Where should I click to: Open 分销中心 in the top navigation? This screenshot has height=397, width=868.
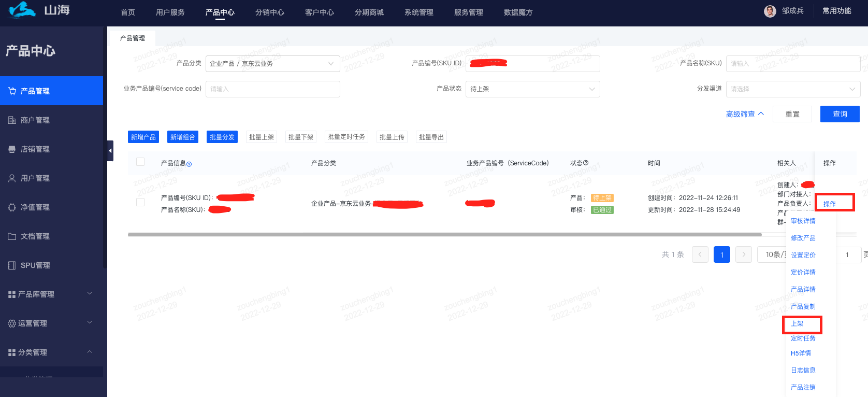[x=270, y=12]
